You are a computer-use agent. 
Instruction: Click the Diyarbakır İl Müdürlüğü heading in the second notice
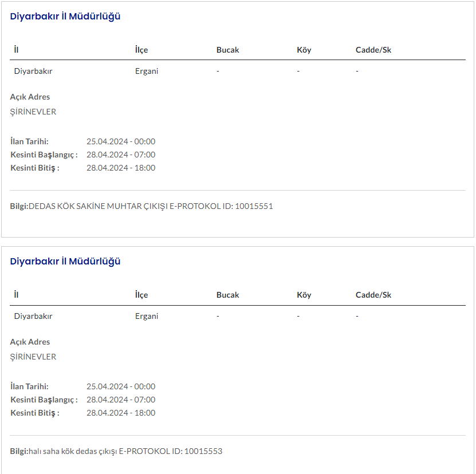click(65, 262)
